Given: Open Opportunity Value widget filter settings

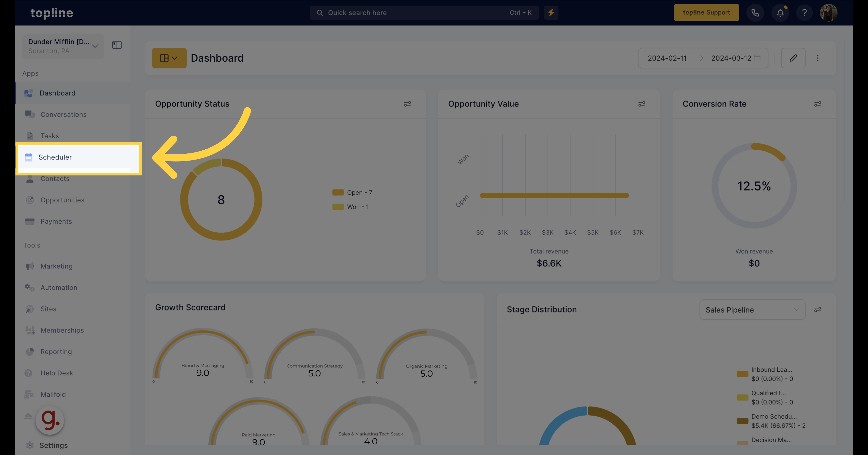Looking at the screenshot, I should click(x=642, y=104).
